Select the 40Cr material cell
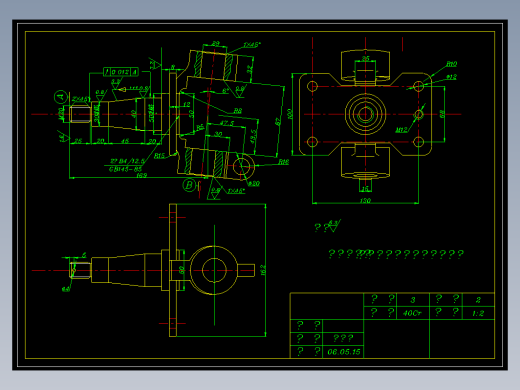This screenshot has height=390, width=520. [x=412, y=313]
